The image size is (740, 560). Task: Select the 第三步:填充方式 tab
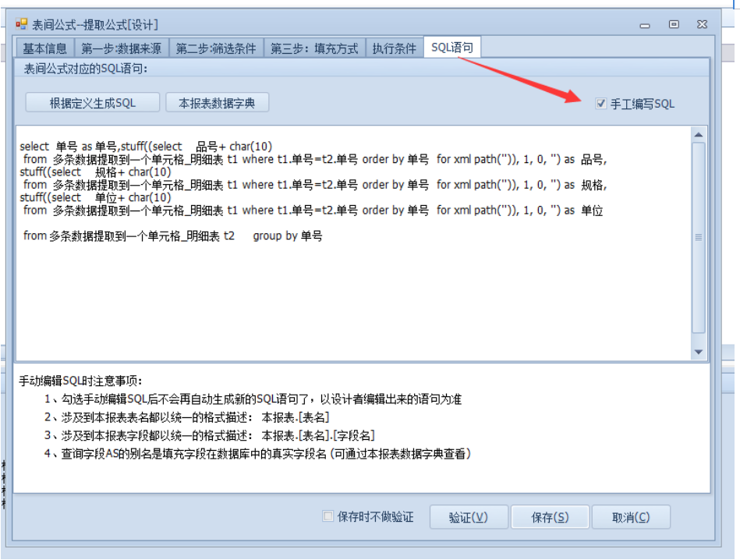(314, 48)
